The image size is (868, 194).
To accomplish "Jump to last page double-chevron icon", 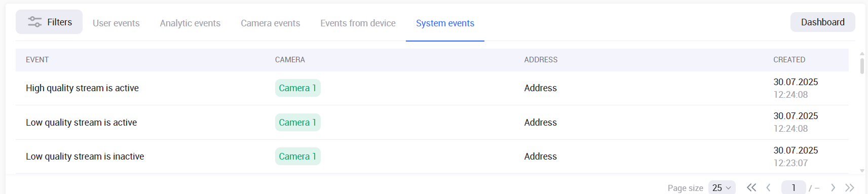I will click(850, 187).
